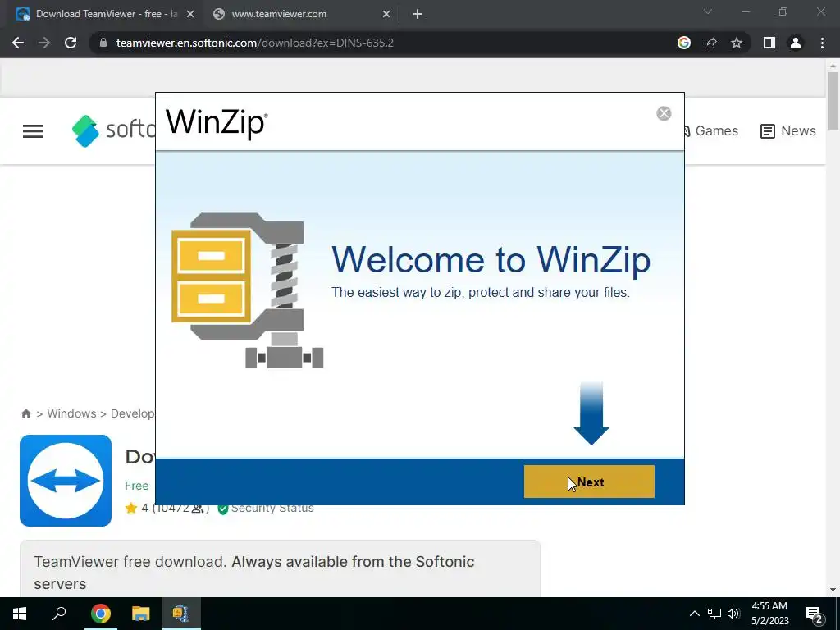Click the star rating icon
The height and width of the screenshot is (630, 840).
(130, 508)
